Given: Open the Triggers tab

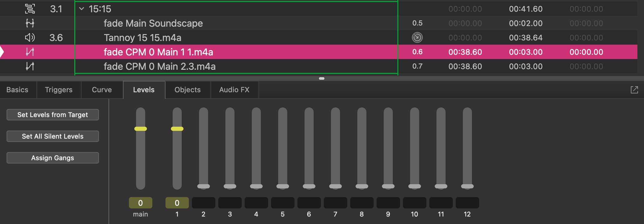Looking at the screenshot, I should tap(59, 90).
